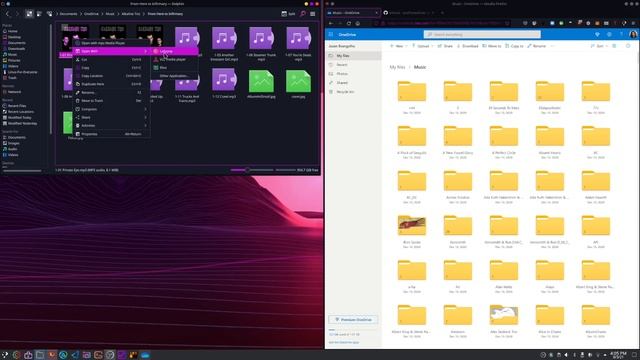Open the Dolphin search icon
640x360 pixels.
pyautogui.click(x=303, y=14)
